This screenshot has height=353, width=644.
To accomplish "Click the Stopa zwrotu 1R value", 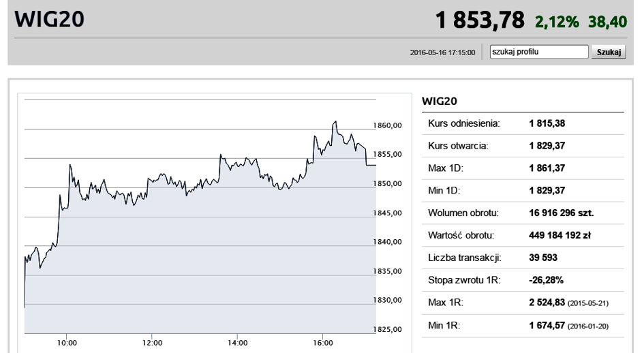I will 547,280.
